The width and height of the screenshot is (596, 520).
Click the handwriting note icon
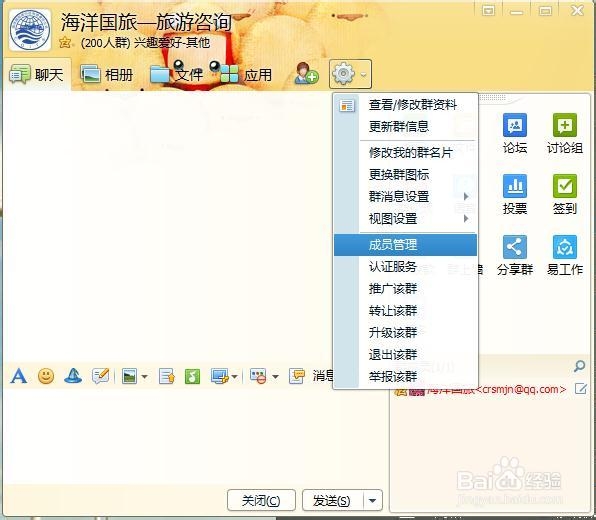click(x=101, y=376)
